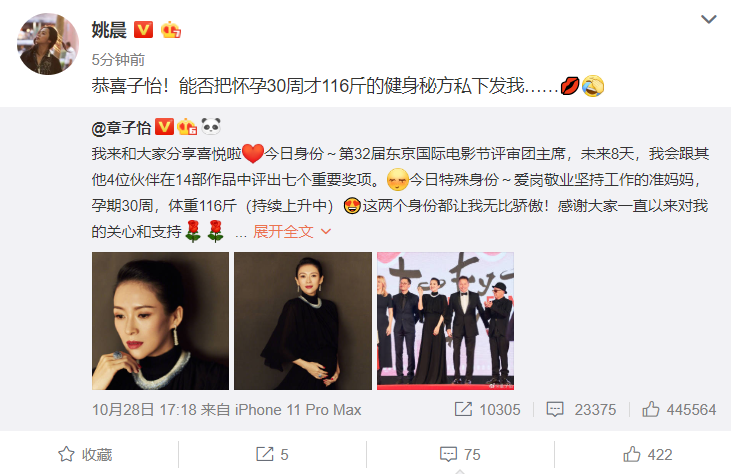Click the 5分钟前 timestamp link

point(118,60)
